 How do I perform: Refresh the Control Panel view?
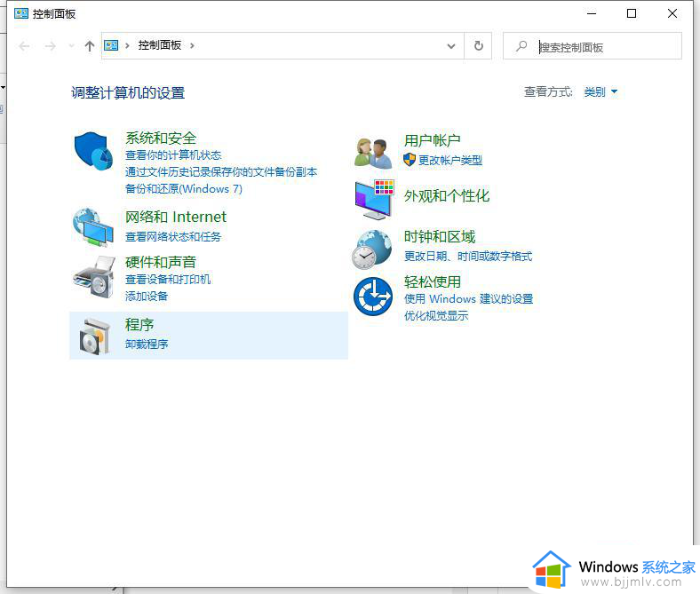pos(478,45)
